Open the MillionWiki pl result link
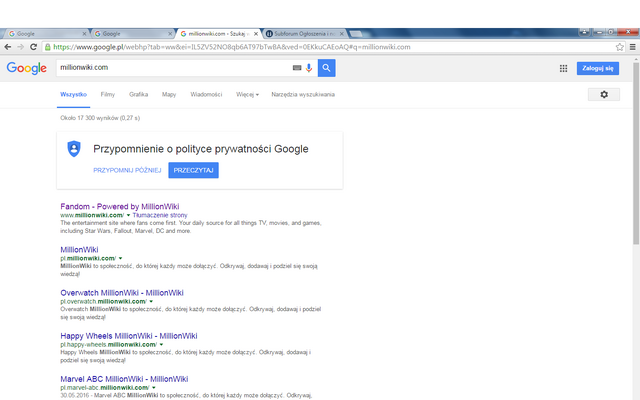This screenshot has height=400, width=640. click(x=79, y=250)
